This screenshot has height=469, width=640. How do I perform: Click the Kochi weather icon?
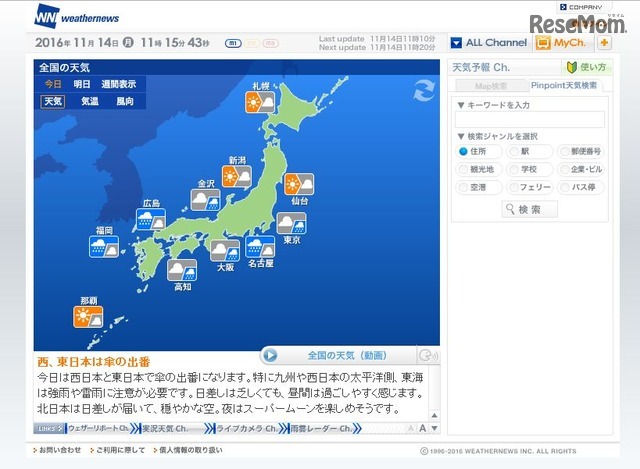point(182,270)
